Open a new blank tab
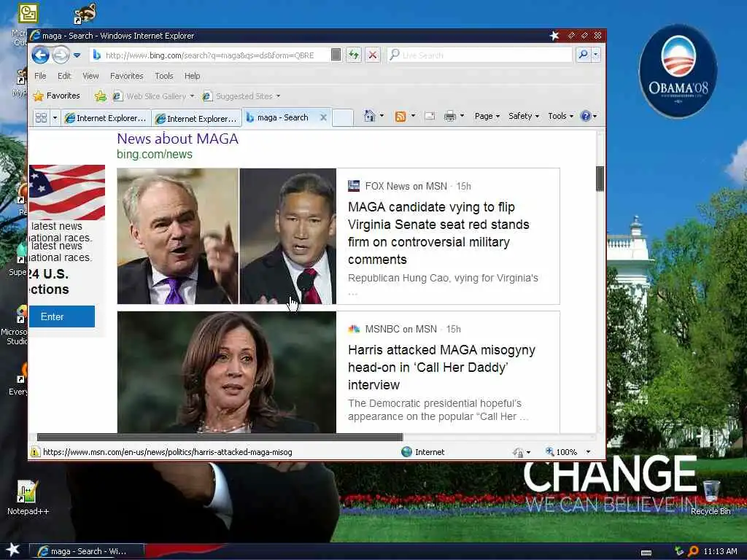The height and width of the screenshot is (560, 747). 343,117
